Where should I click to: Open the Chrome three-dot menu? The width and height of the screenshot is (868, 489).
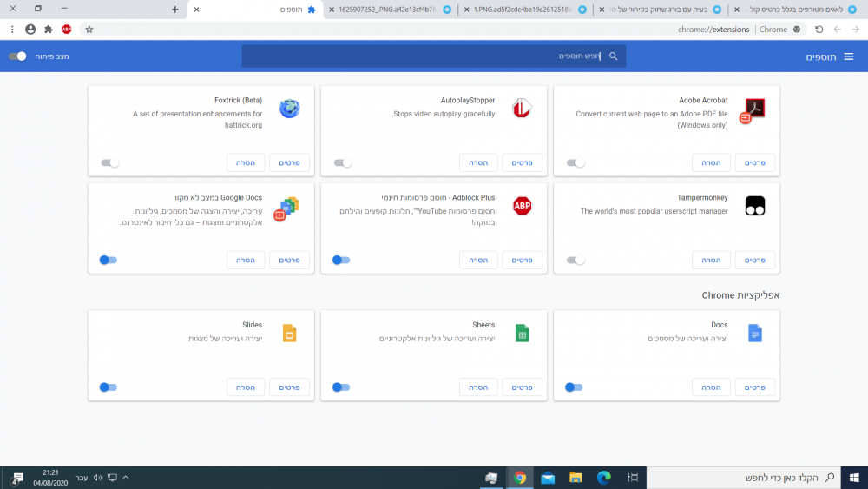click(12, 30)
